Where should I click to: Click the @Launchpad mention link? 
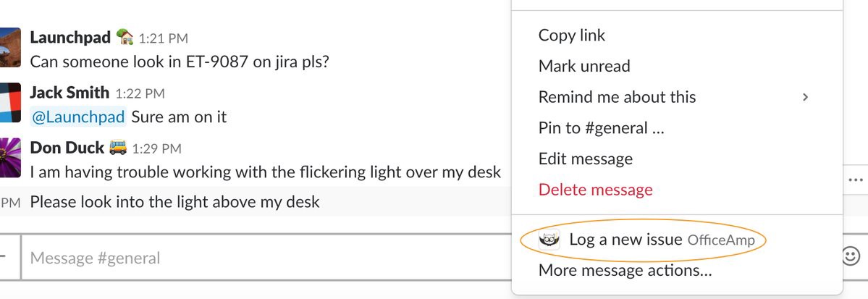click(78, 117)
